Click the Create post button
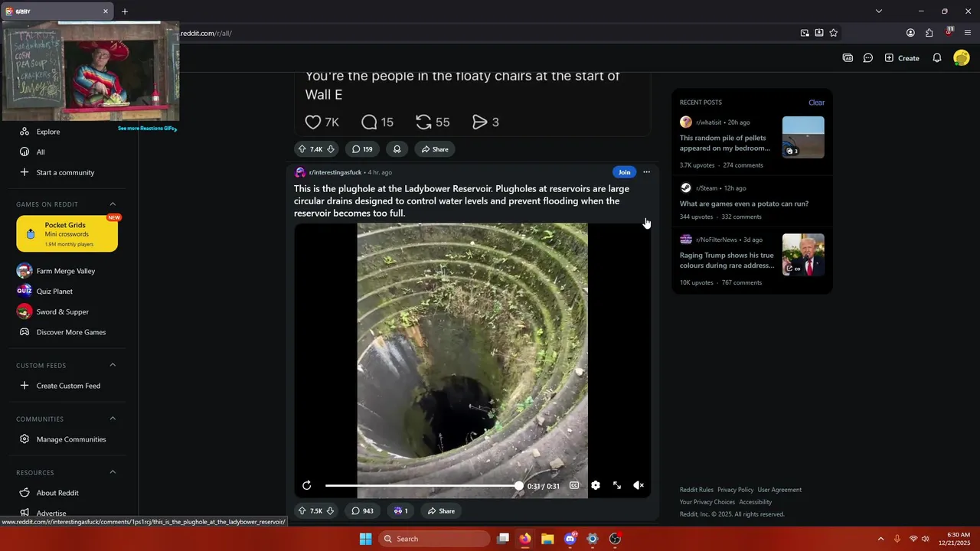The image size is (980, 551). point(902,58)
